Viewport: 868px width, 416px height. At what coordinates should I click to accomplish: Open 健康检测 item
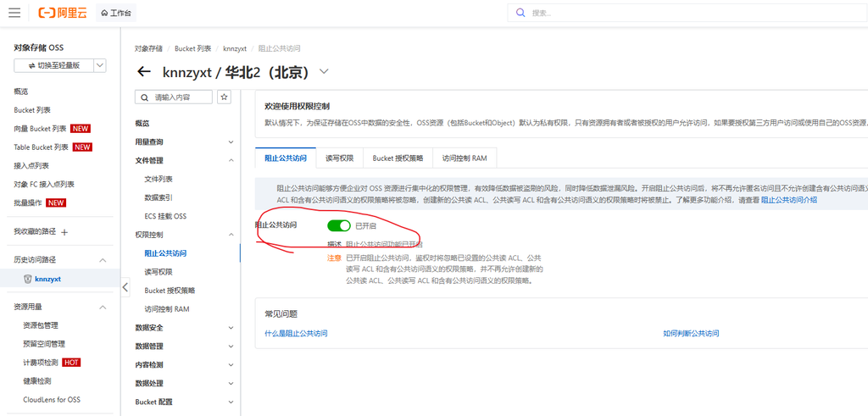pos(37,381)
